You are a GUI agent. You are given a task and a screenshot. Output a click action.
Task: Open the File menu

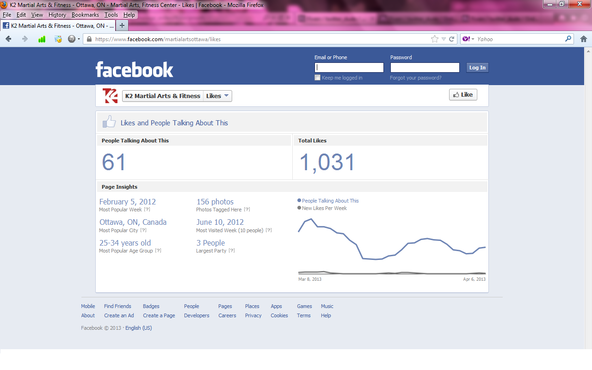[x=7, y=15]
